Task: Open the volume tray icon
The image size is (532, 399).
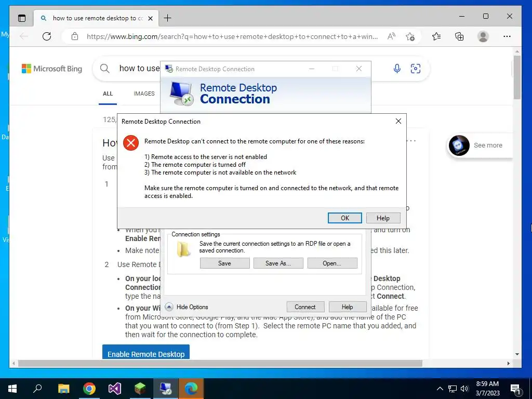Action: (464, 389)
